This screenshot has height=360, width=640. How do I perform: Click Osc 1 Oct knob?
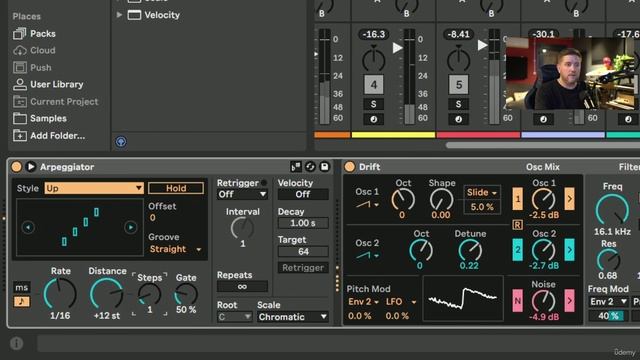(403, 200)
